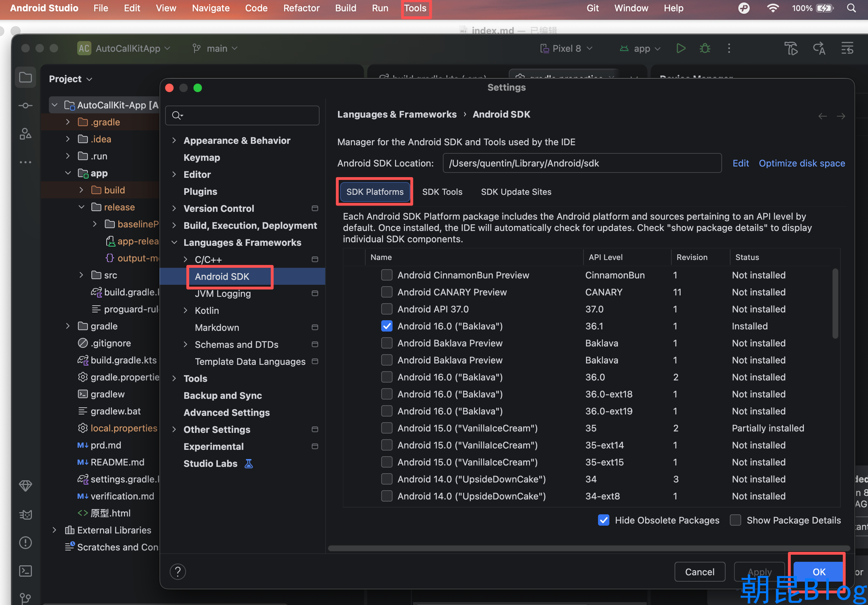
Task: Check Android CinnamonBun Preview checkbox
Action: tap(387, 275)
